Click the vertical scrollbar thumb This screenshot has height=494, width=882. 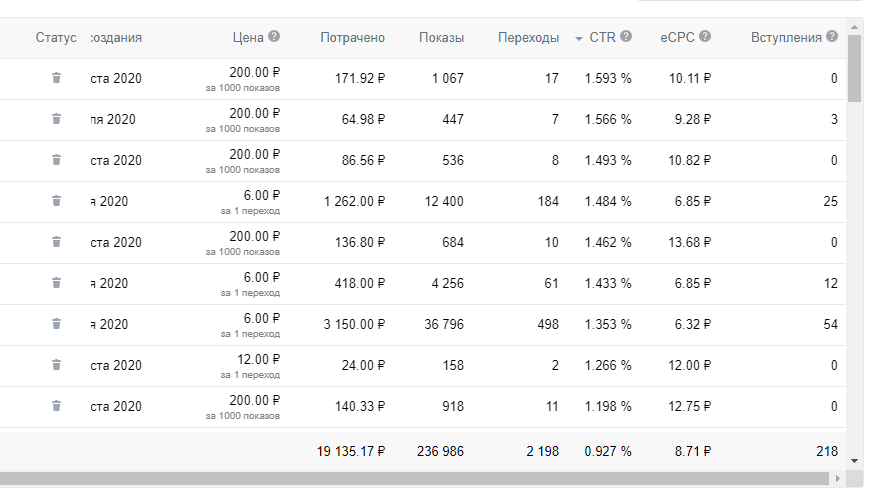(854, 68)
